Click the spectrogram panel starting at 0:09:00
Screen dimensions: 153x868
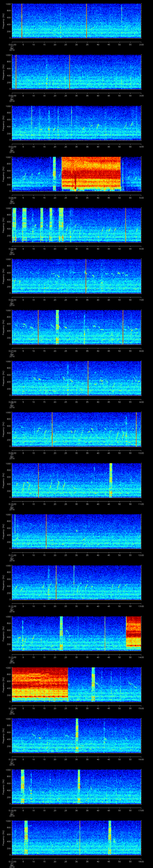tap(77, 429)
